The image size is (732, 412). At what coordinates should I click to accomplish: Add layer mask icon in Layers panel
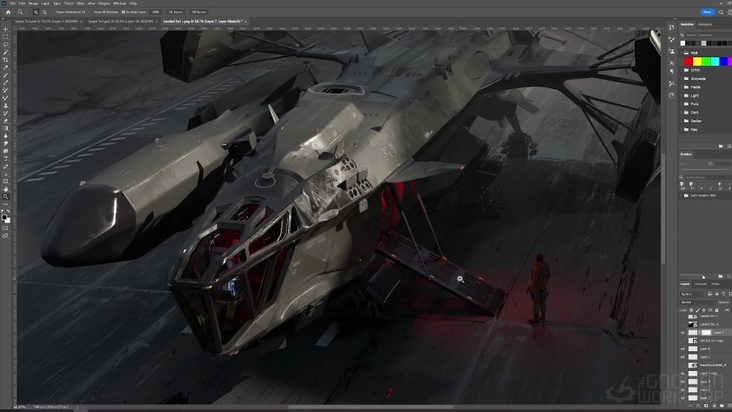(708, 406)
